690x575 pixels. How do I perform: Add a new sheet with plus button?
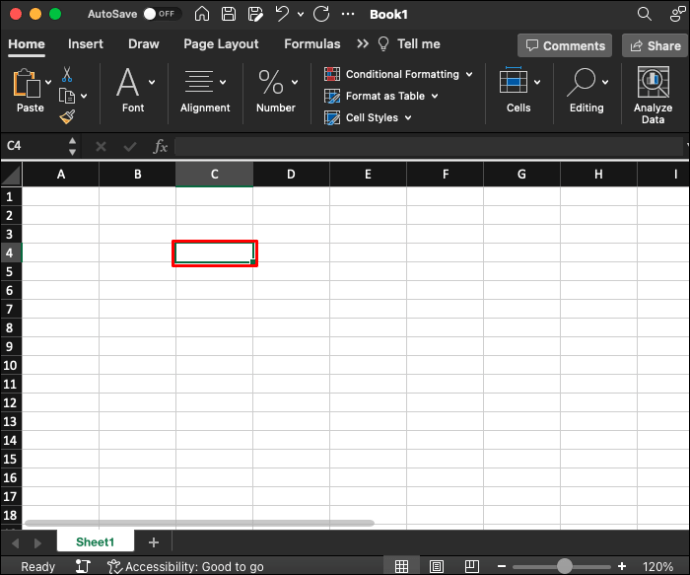(x=154, y=542)
